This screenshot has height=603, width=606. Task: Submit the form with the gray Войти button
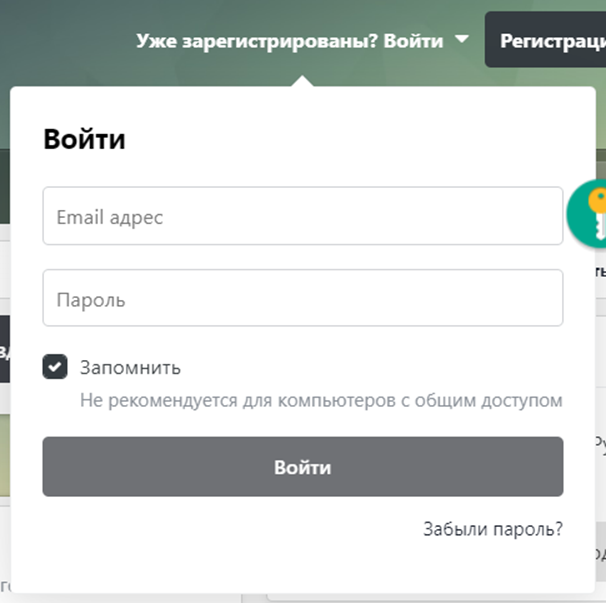click(302, 467)
